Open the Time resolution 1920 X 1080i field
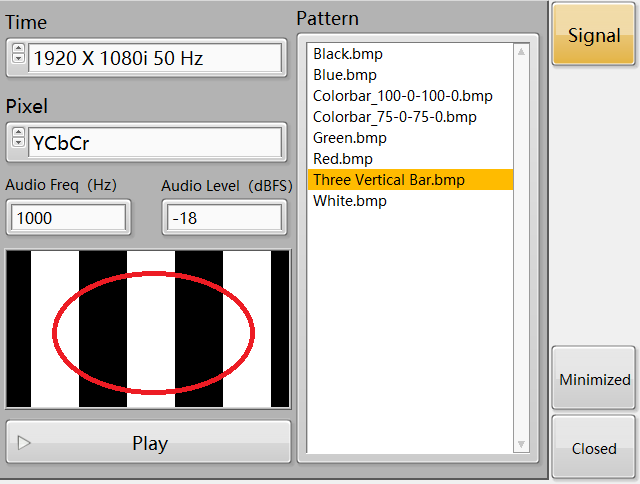640x484 pixels. coord(155,58)
